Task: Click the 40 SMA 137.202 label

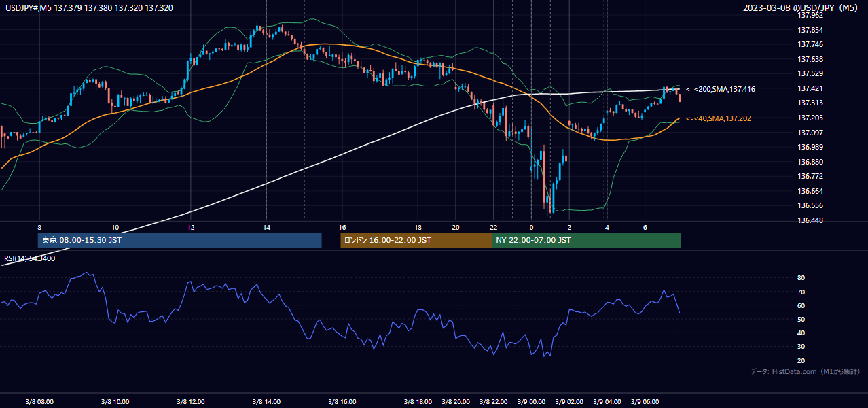Action: 719,118
